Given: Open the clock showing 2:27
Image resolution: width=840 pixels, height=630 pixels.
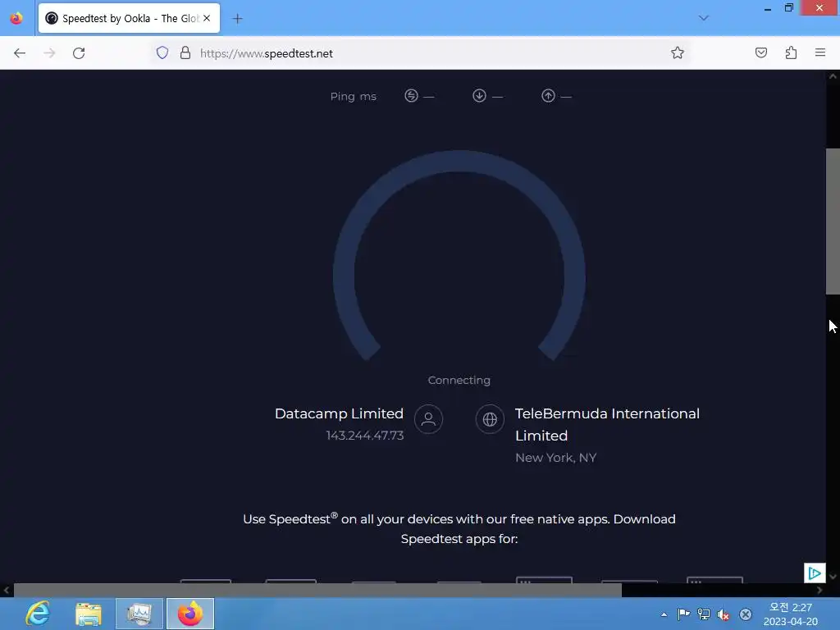Looking at the screenshot, I should (791, 614).
